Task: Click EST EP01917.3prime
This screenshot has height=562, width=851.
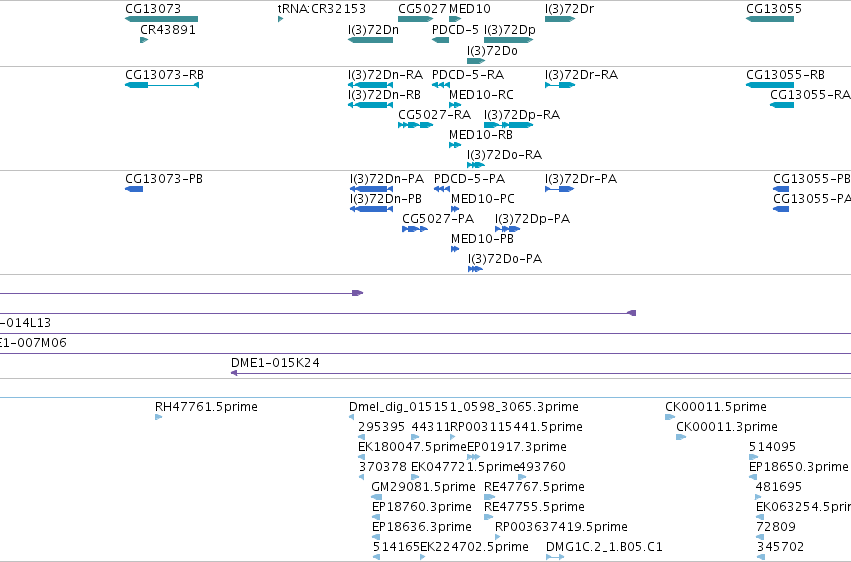Action: (x=473, y=457)
